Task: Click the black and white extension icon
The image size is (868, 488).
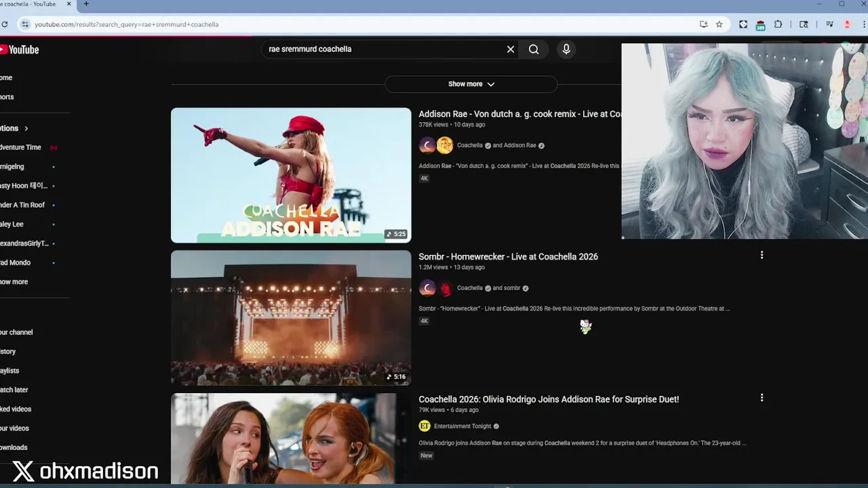Action: [x=743, y=24]
